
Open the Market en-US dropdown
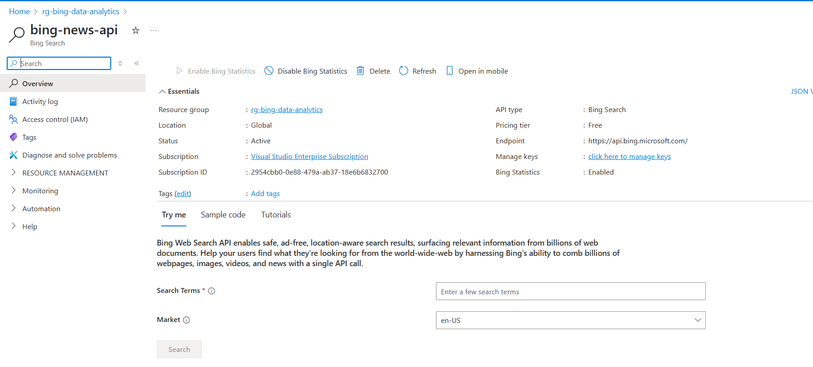pos(570,320)
